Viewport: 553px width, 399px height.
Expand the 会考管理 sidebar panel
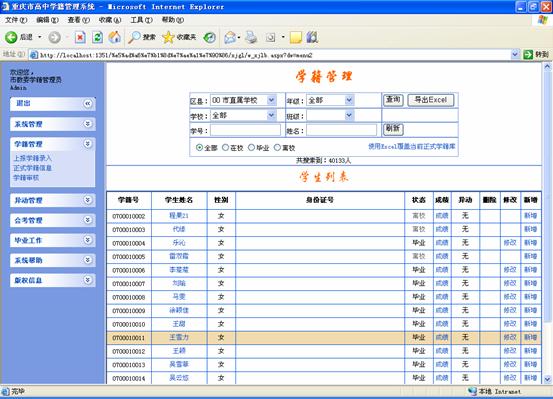(x=87, y=220)
